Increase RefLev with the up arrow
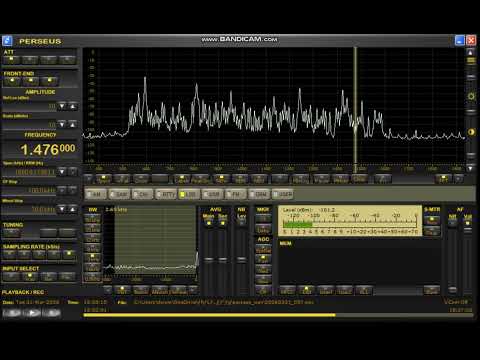This screenshot has height=360, width=480. pos(73,106)
